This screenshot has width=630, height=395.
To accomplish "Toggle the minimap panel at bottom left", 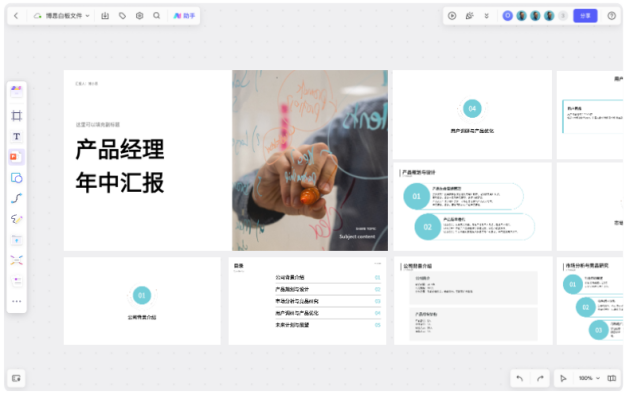I will pyautogui.click(x=16, y=378).
